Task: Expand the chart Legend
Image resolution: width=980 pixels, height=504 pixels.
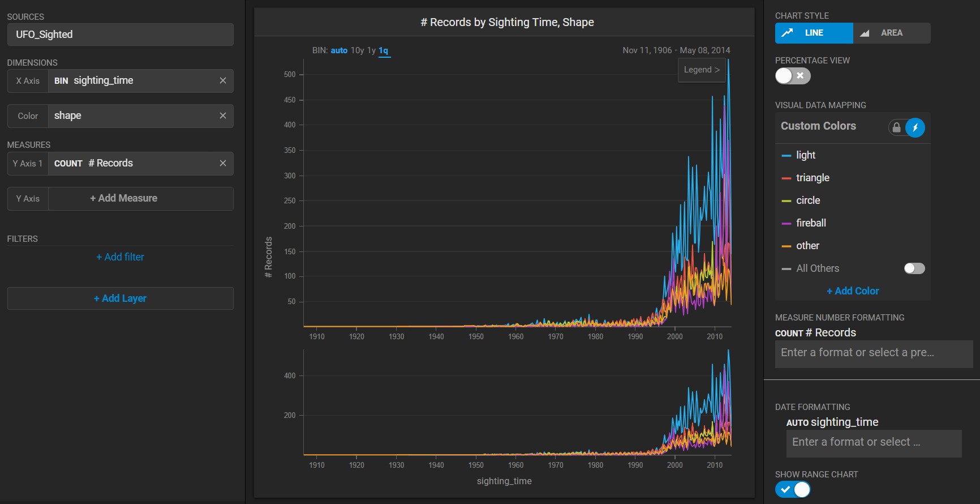Action: [x=702, y=70]
